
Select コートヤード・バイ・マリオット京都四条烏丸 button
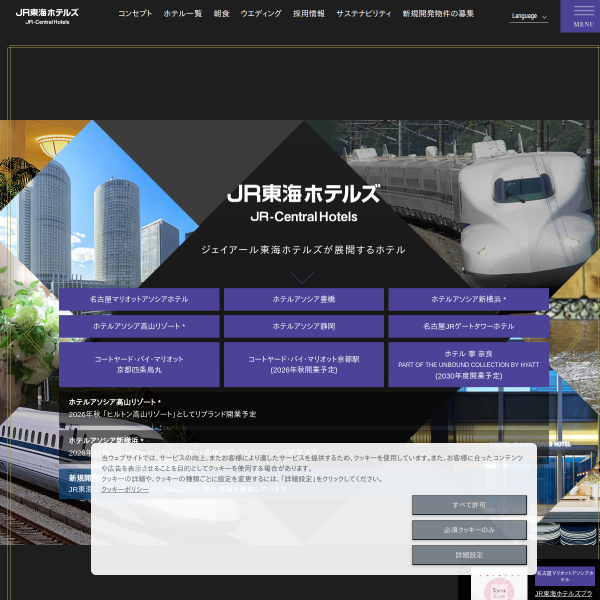(139, 364)
